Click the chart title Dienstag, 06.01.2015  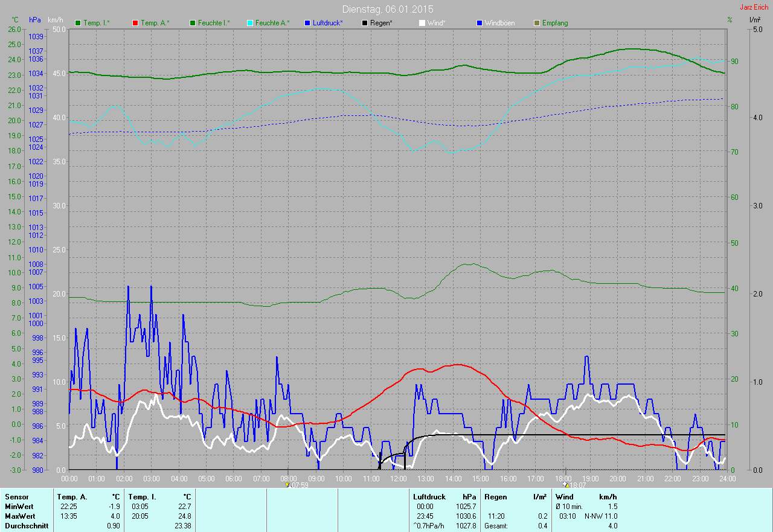(388, 9)
